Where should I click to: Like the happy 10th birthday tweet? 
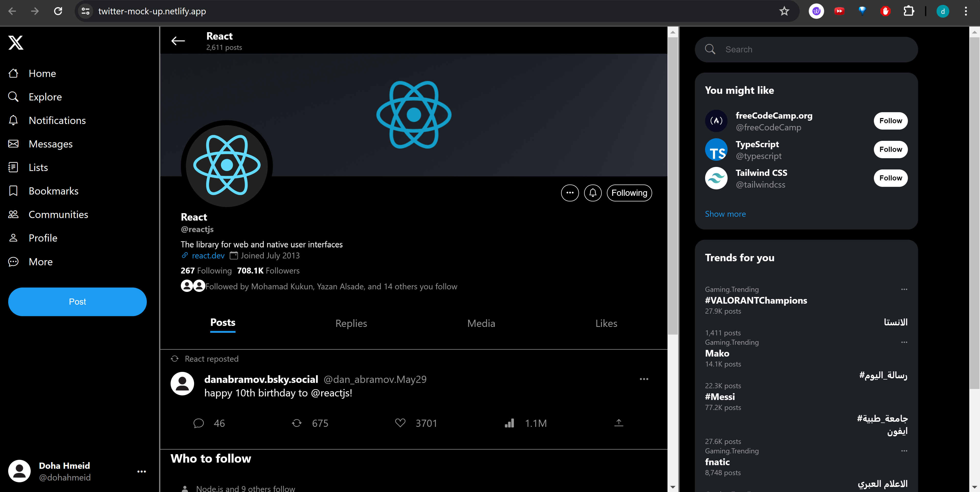click(x=400, y=423)
